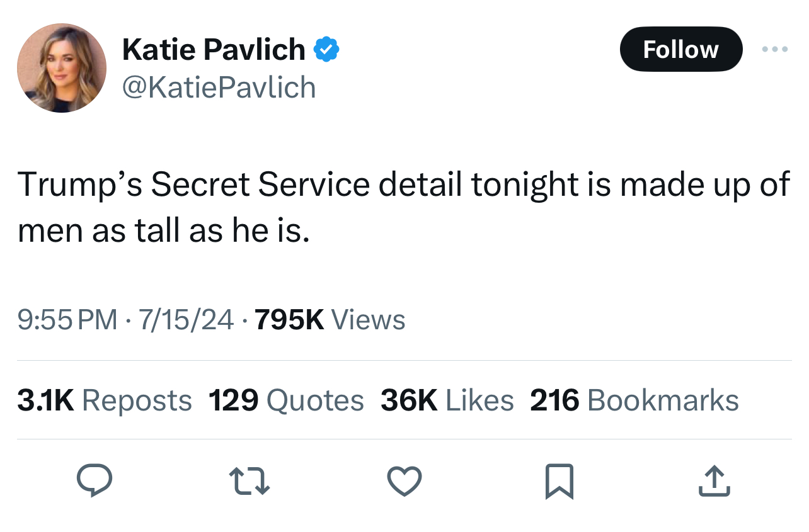Click the text "men as tall as he is."
This screenshot has height=532, width=809.
coord(164,231)
